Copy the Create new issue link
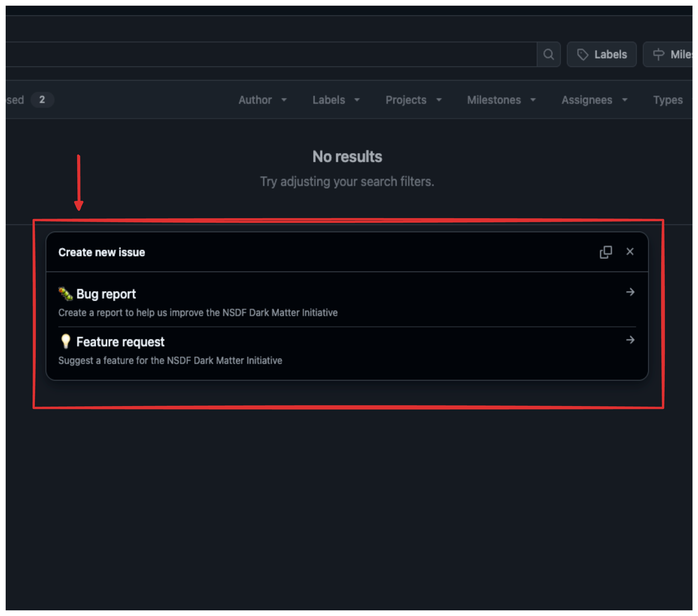Image resolution: width=698 pixels, height=616 pixels. tap(606, 252)
